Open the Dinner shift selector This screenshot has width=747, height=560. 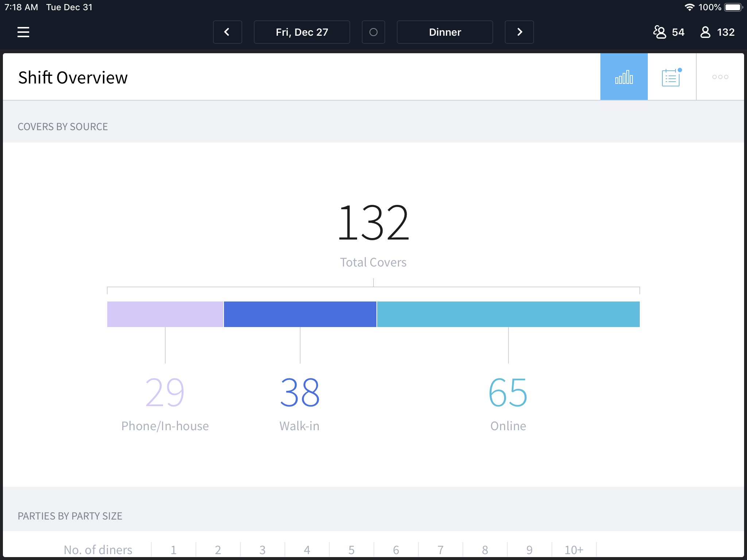tap(445, 32)
